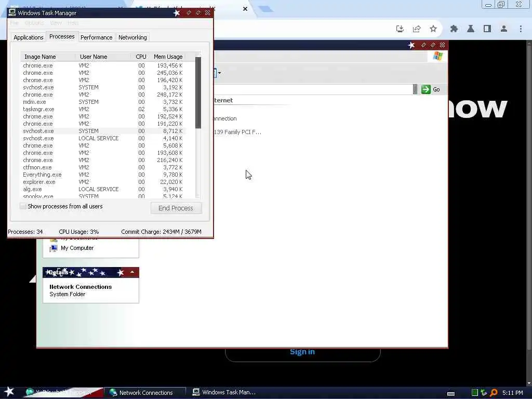Click the clock showing 5:11 PM
This screenshot has height=399, width=532.
pos(512,393)
